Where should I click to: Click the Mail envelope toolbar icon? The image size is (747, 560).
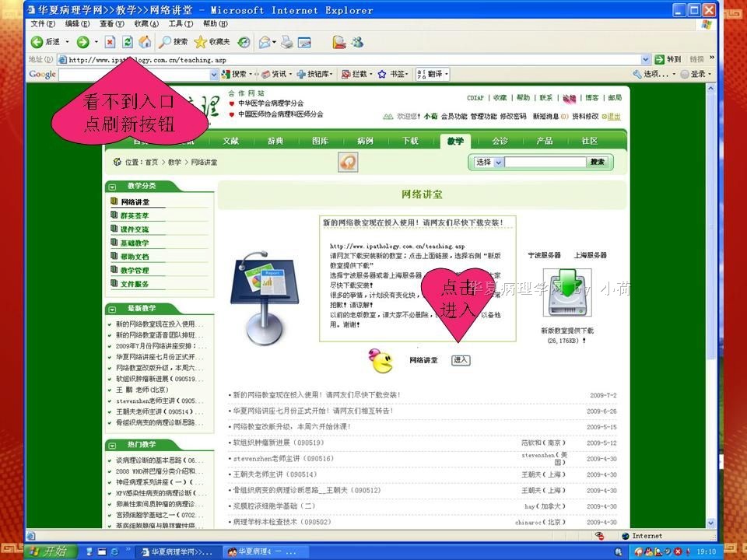(x=265, y=42)
